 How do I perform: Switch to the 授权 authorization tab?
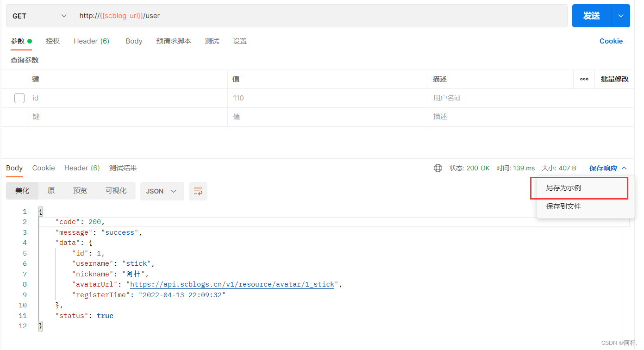(53, 41)
